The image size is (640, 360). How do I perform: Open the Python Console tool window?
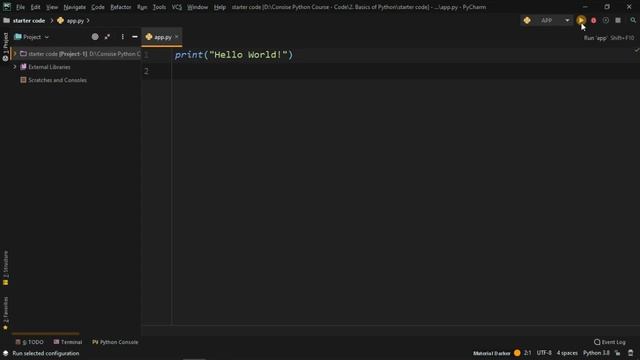click(115, 342)
